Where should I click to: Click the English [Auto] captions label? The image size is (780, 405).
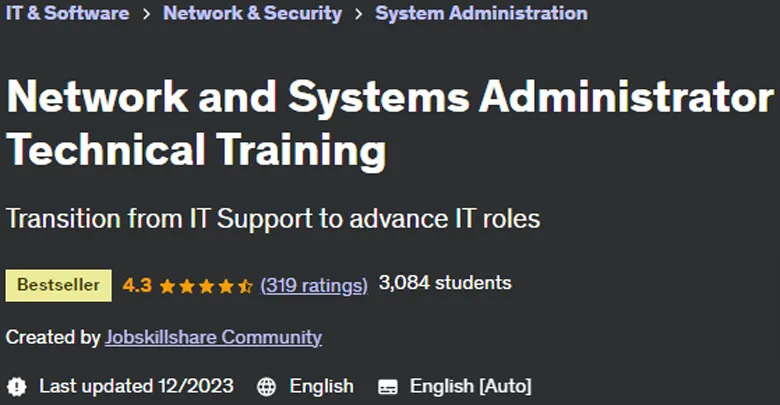[471, 386]
